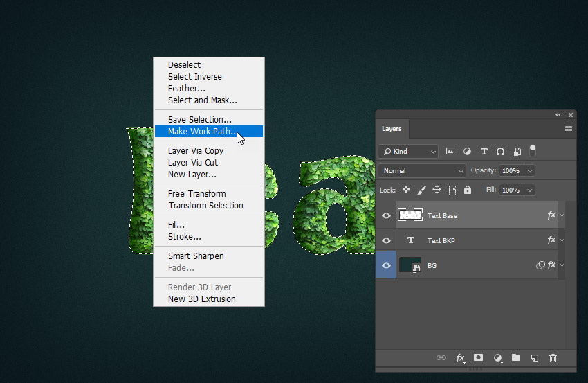
Task: Filter layers by type layer icon
Action: coord(484,151)
